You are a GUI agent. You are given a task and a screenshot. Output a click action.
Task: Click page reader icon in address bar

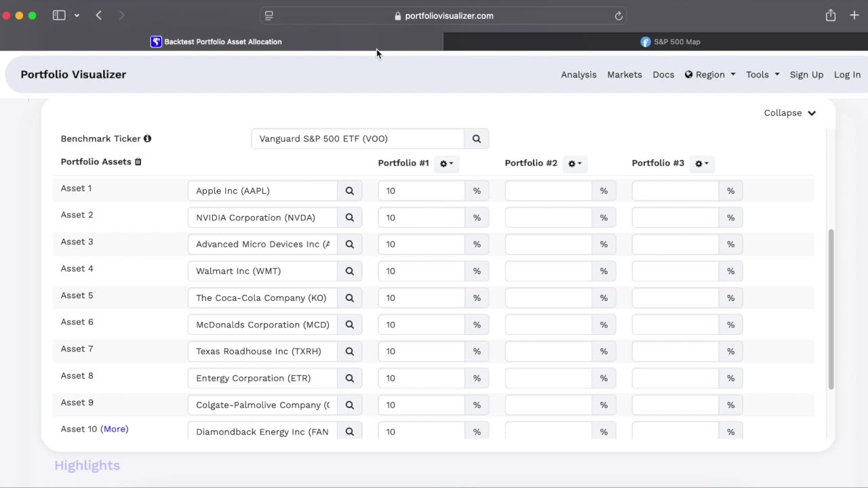[x=269, y=16]
